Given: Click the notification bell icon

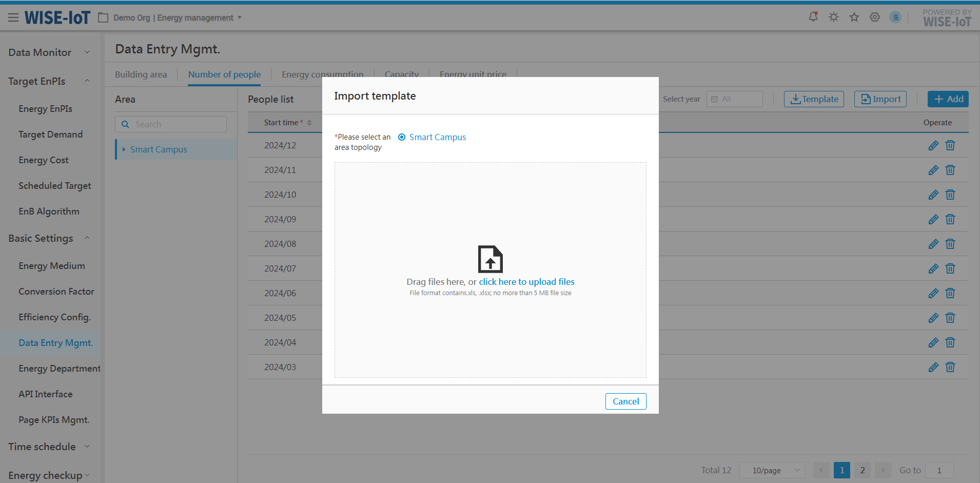Looking at the screenshot, I should (813, 17).
